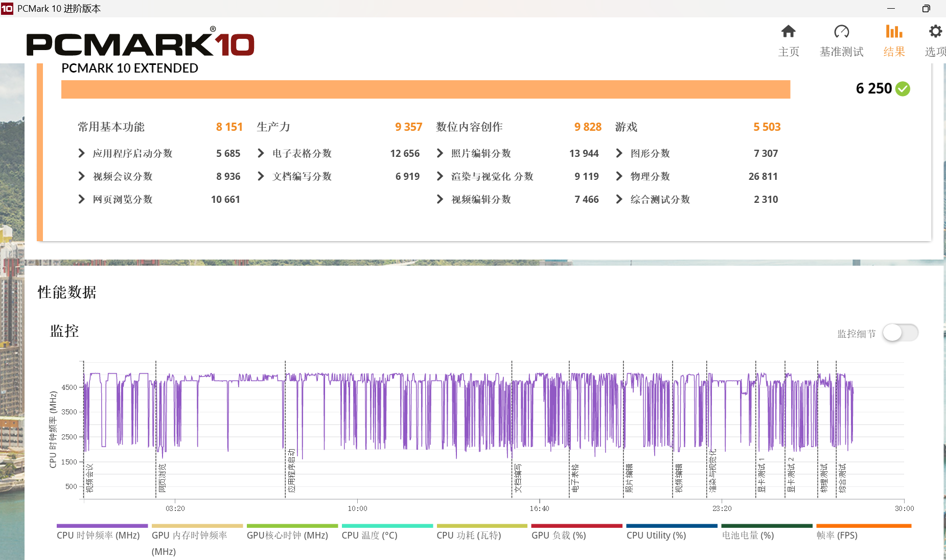This screenshot has width=946, height=560.
Task: Expand 文档编写分数 details
Action: [261, 176]
